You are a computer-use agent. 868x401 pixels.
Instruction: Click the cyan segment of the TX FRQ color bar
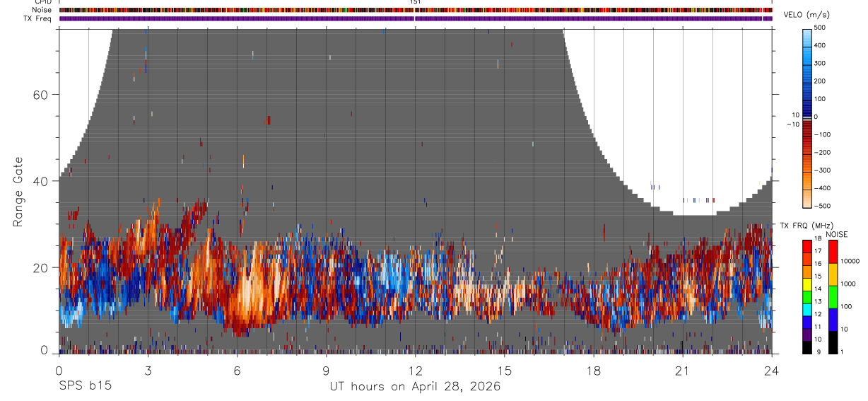(807, 309)
